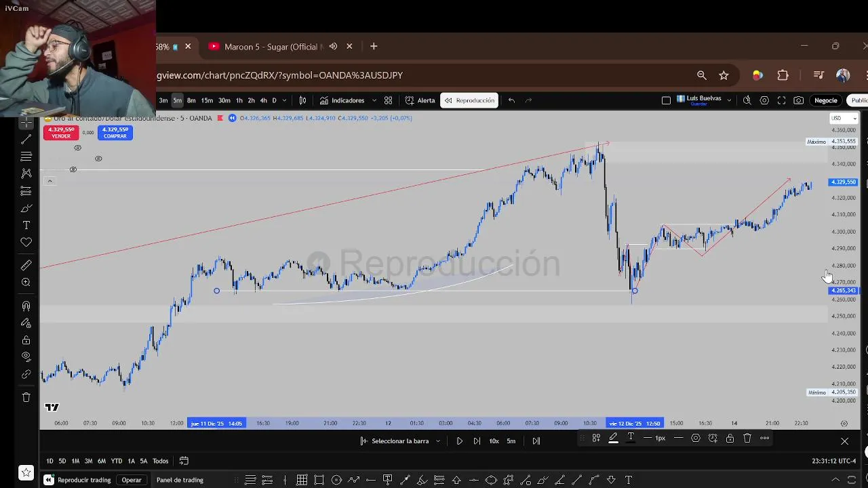Screen dimensions: 868x488
Task: Add alert for drawing in floating toolbar
Action: click(713, 438)
